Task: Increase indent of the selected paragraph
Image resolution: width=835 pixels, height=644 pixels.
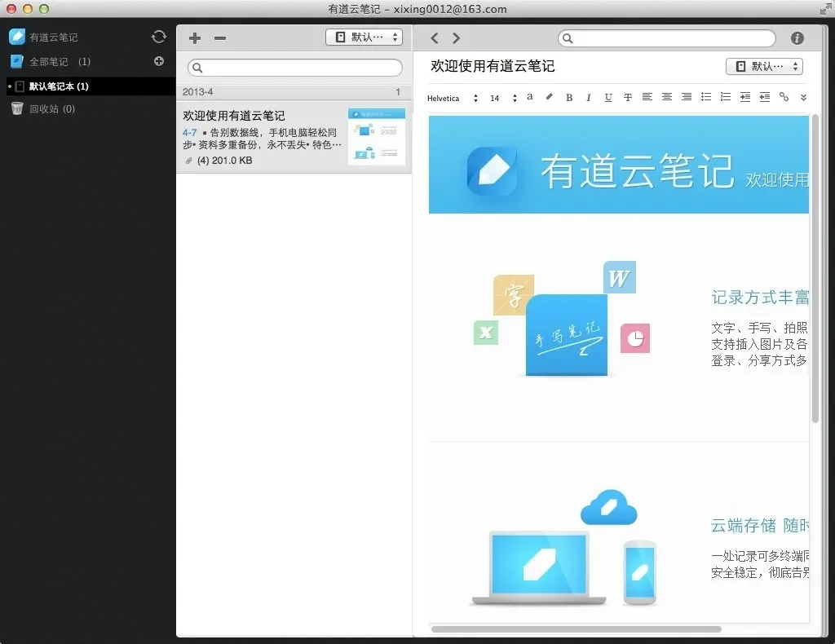Action: [744, 98]
